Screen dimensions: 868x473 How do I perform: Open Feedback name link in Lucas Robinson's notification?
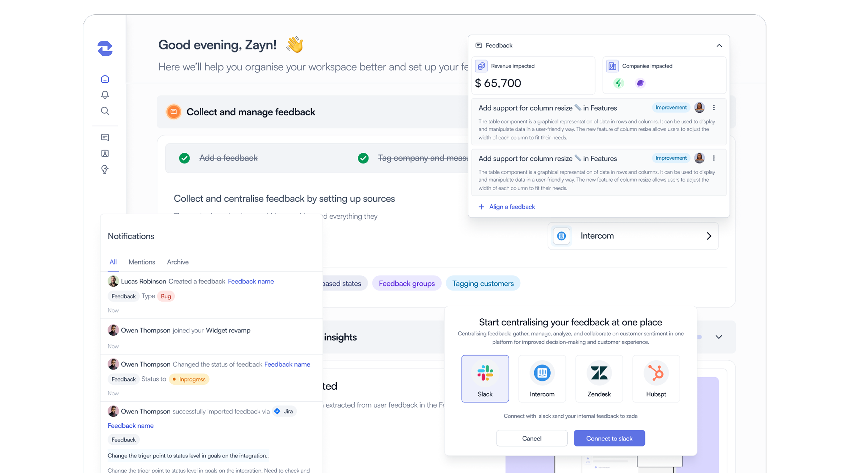pos(251,281)
